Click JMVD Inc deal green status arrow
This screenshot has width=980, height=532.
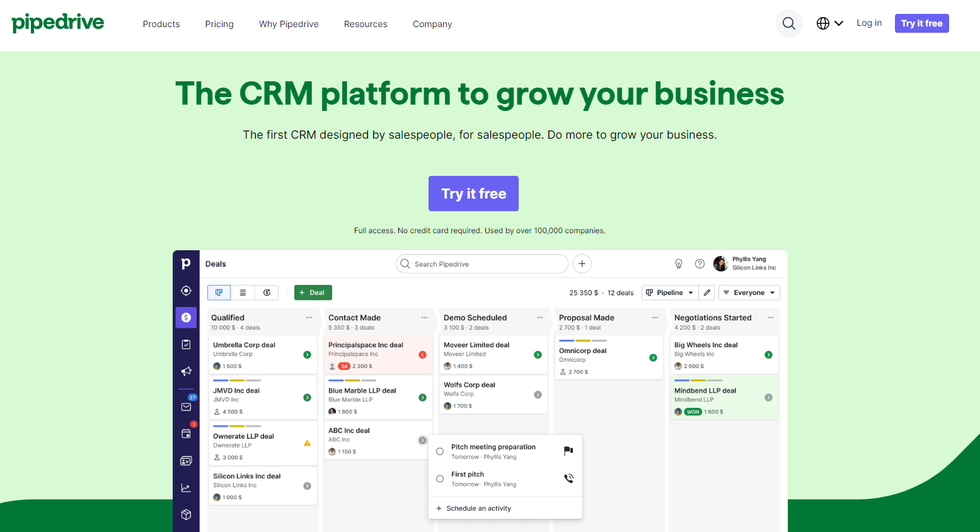pyautogui.click(x=307, y=398)
